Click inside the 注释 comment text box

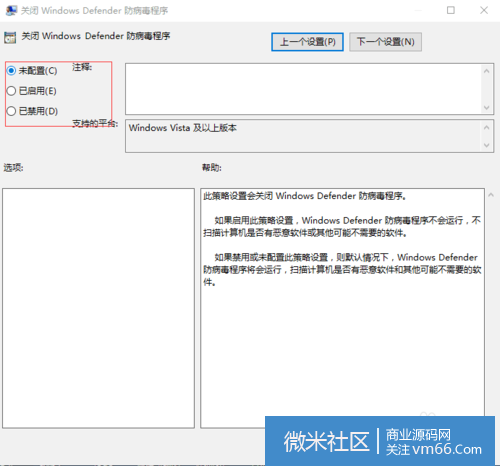303,89
